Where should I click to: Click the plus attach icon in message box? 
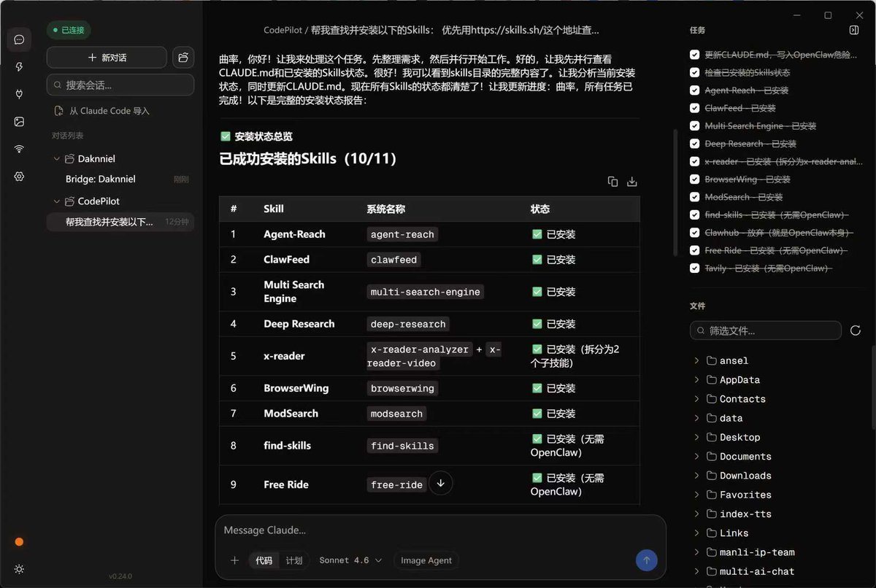pyautogui.click(x=234, y=560)
